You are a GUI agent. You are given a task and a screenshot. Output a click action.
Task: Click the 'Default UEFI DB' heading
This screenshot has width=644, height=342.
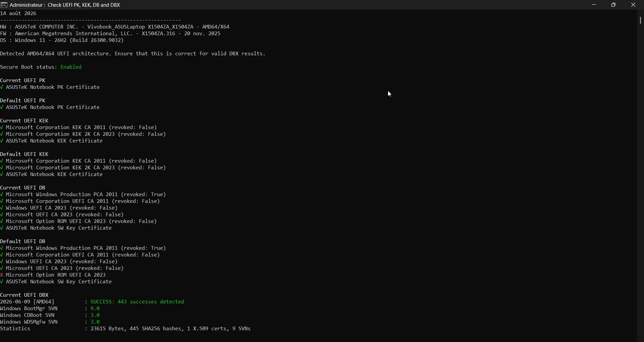pos(23,241)
